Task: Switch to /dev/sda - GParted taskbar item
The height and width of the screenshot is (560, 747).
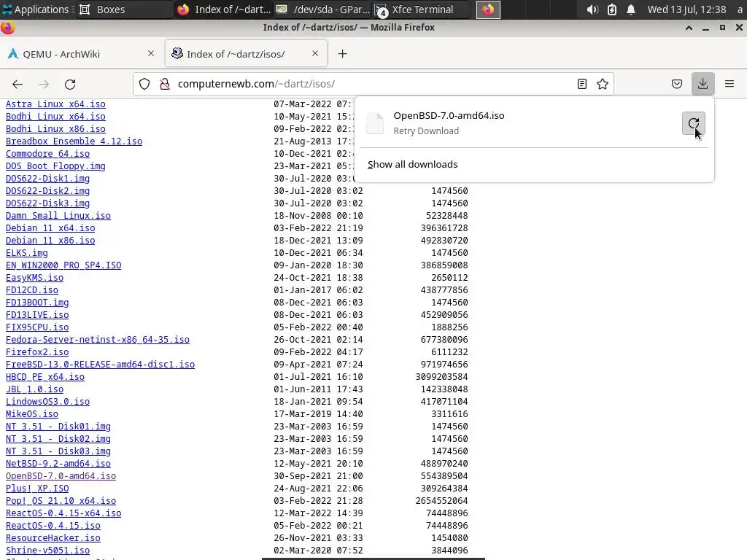Action: (x=323, y=9)
